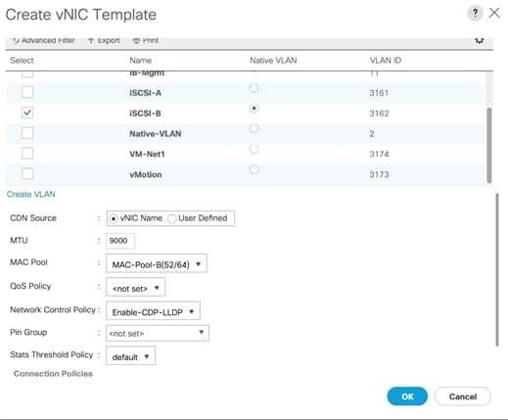Click the VLAN table scrollbar thumb

[x=488, y=145]
